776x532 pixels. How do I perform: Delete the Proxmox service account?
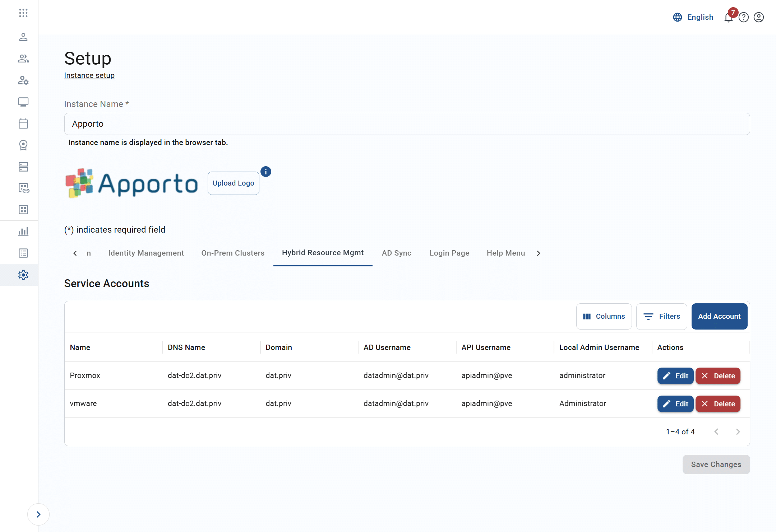pos(717,376)
